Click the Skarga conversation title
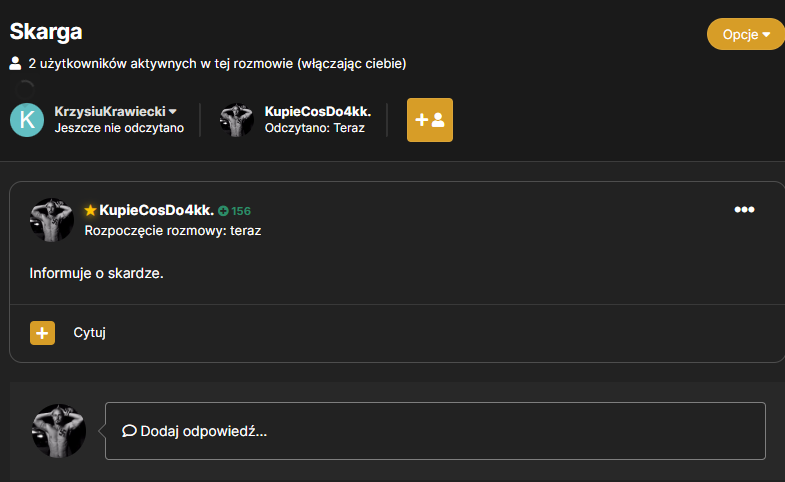Screen dimensions: 785x482 coord(46,32)
